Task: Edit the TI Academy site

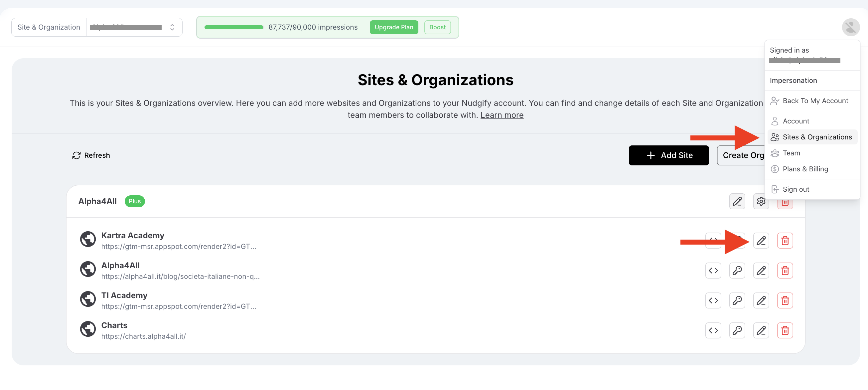Action: pyautogui.click(x=761, y=300)
